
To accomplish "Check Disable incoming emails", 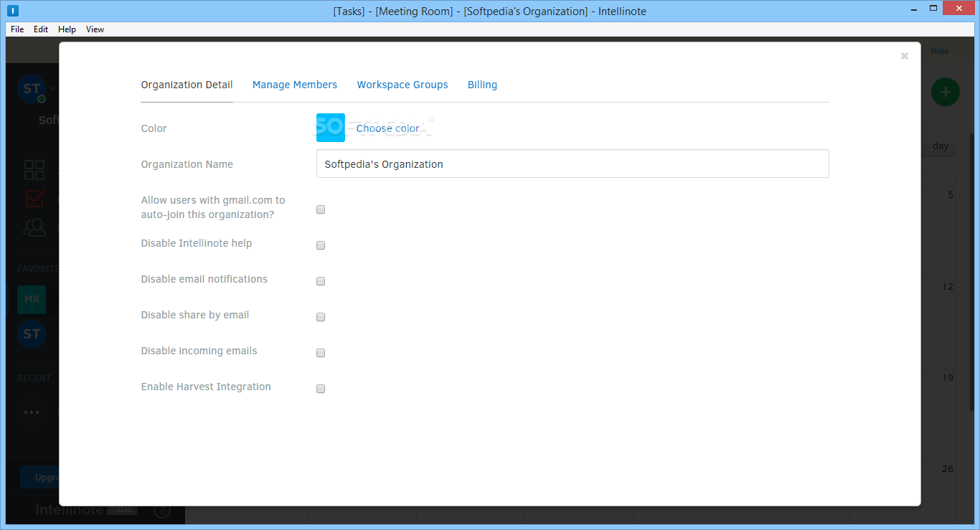I will 321,353.
